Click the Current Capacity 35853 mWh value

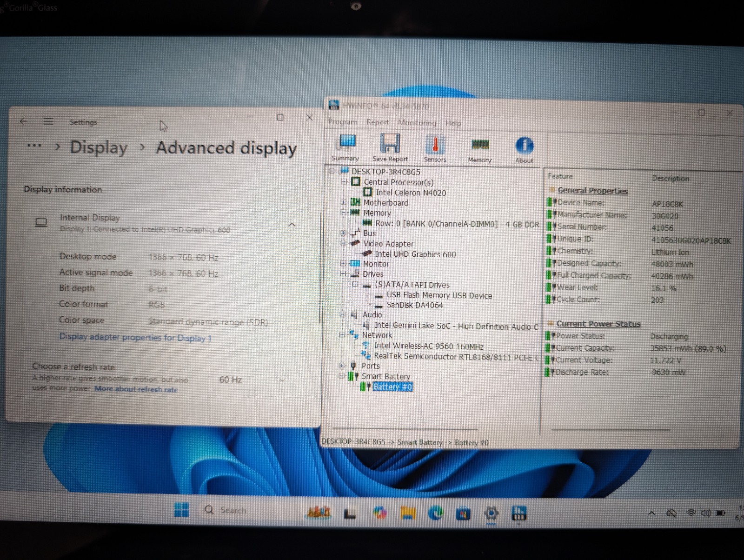(688, 349)
